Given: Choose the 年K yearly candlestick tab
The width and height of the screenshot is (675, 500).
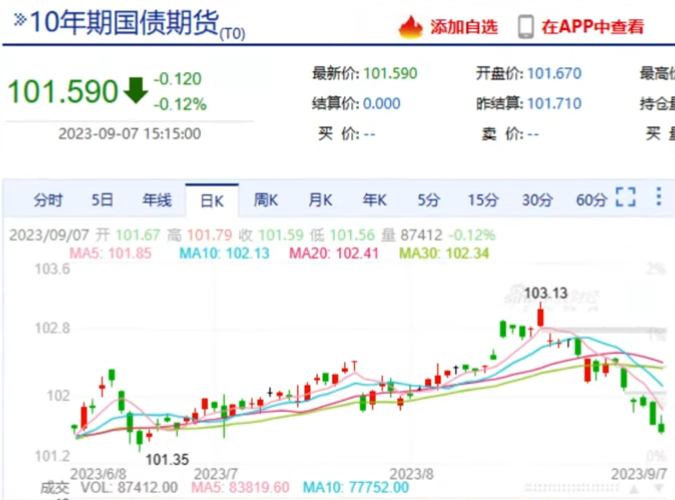Looking at the screenshot, I should [x=374, y=199].
